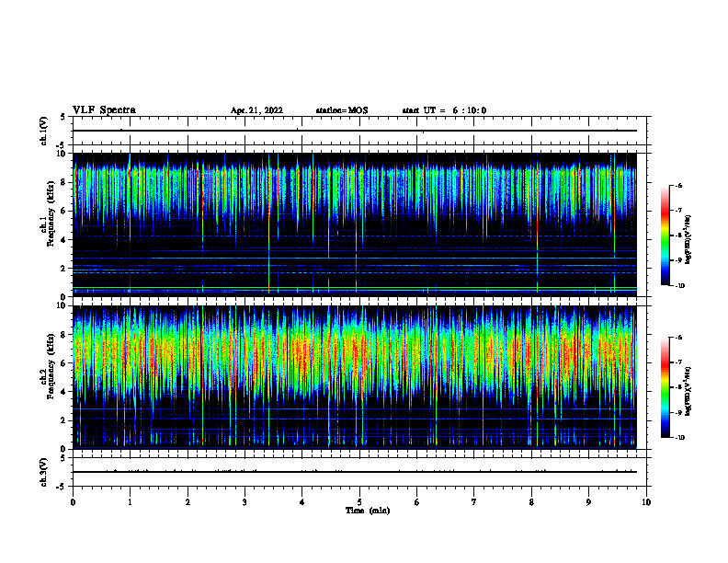Click the ch.1 spectrogram color bar
Viewport: 728px width, 563px height.
[x=665, y=236]
